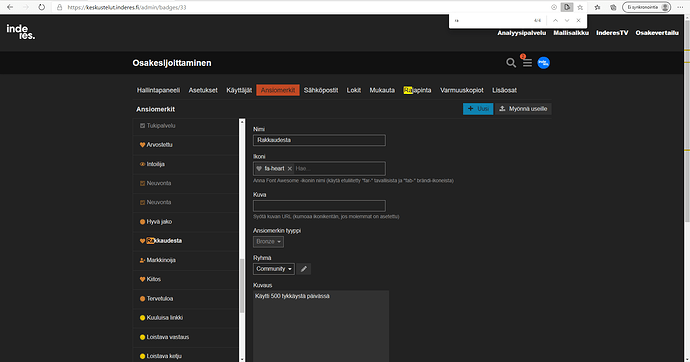690x362 pixels.
Task: Switch to Sähköpostit tab
Action: pos(321,90)
